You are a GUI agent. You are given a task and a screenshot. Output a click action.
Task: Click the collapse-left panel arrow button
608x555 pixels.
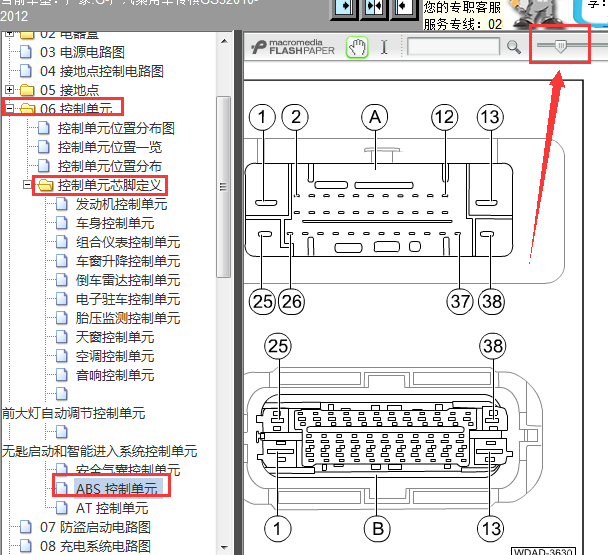[403, 9]
